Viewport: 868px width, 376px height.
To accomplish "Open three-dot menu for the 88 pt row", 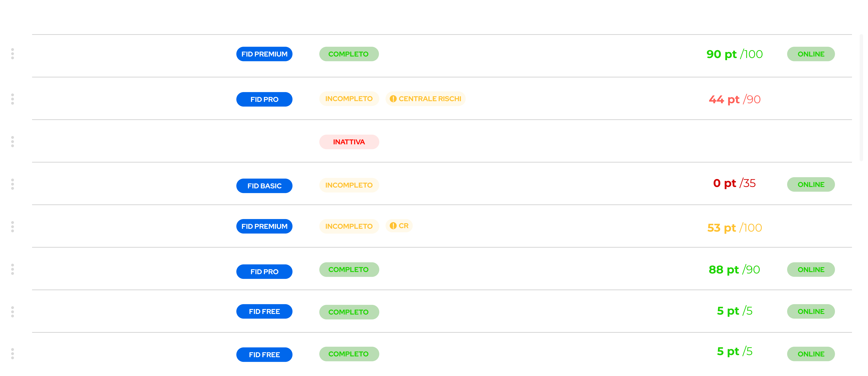I will (x=13, y=269).
